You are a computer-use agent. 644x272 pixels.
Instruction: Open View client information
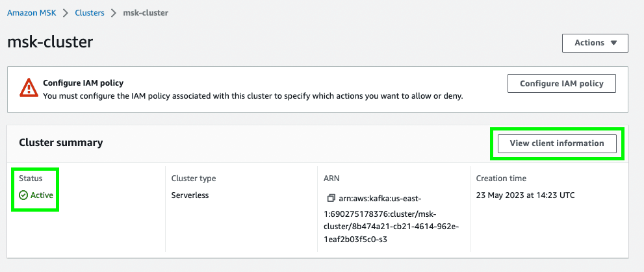[x=557, y=143]
